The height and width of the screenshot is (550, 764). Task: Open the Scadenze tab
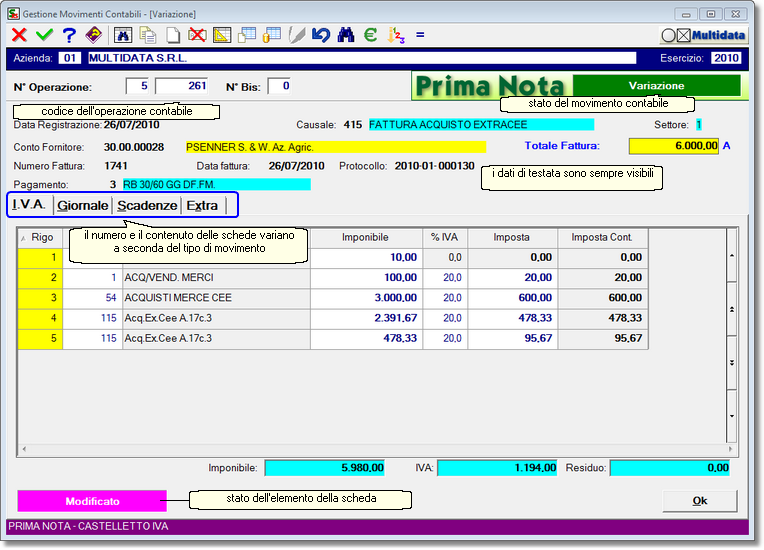[147, 205]
